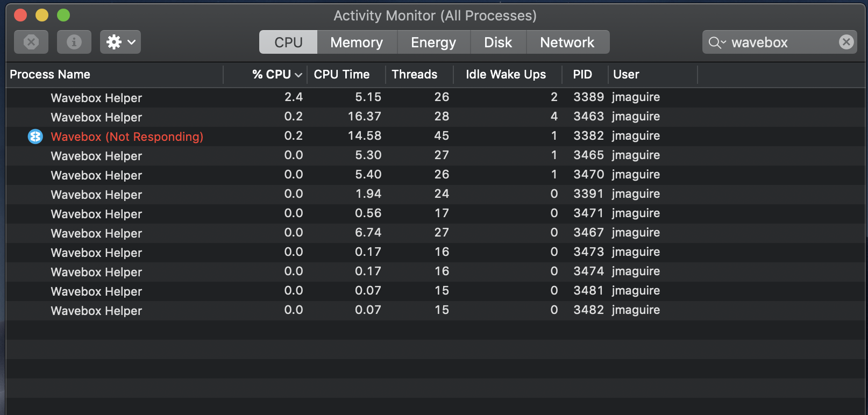Viewport: 868px width, 415px height.
Task: Select Wavebox Helper with PID 3389
Action: pyautogui.click(x=436, y=98)
